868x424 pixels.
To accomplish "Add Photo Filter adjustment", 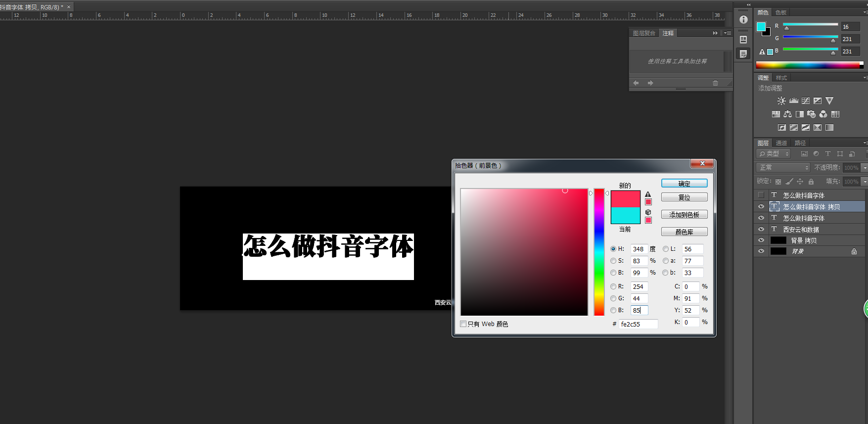I will [x=811, y=114].
